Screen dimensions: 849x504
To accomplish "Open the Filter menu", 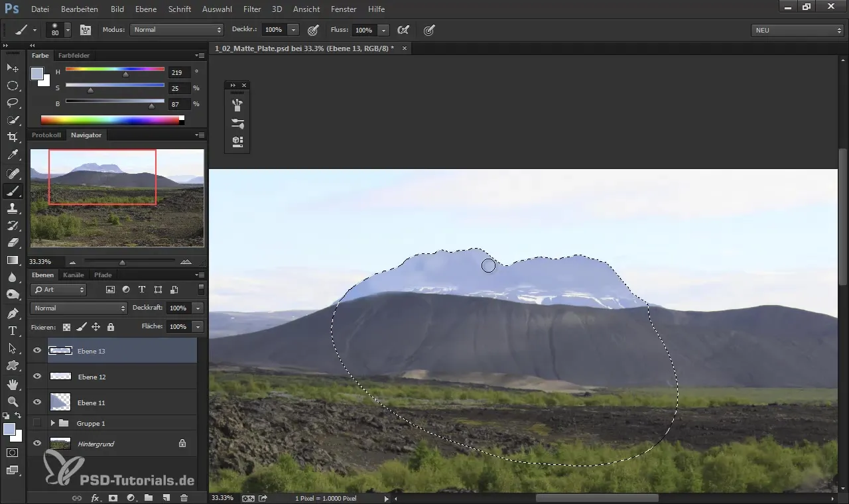I will pos(251,9).
